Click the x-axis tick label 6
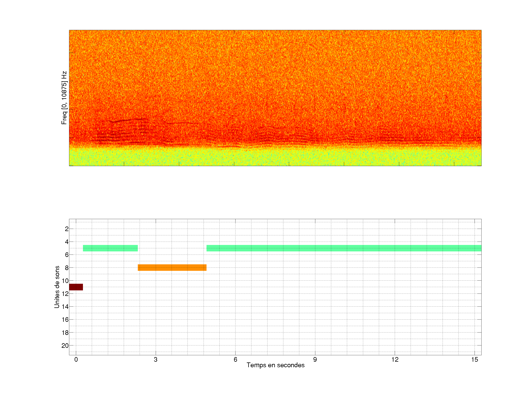This screenshot has height=399, width=532. pos(235,359)
